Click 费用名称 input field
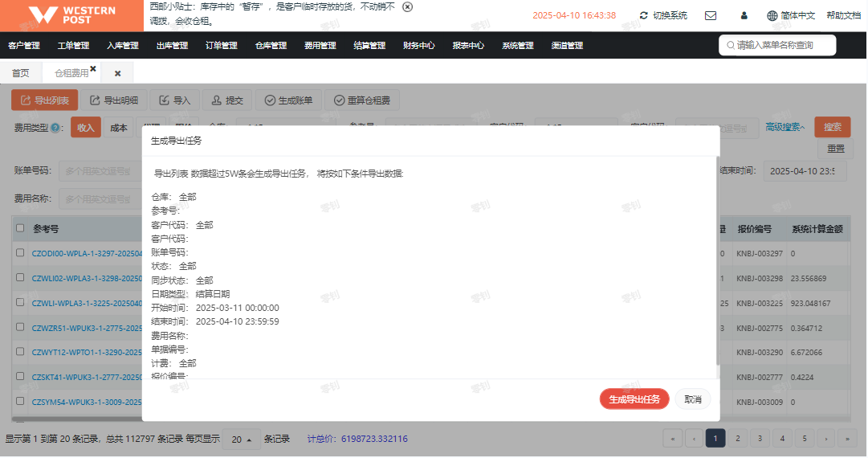This screenshot has width=868, height=458. (x=100, y=198)
